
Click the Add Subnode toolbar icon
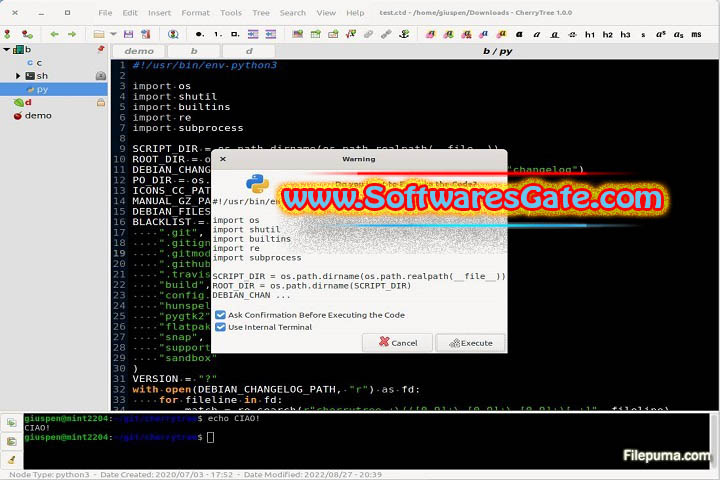(x=28, y=34)
